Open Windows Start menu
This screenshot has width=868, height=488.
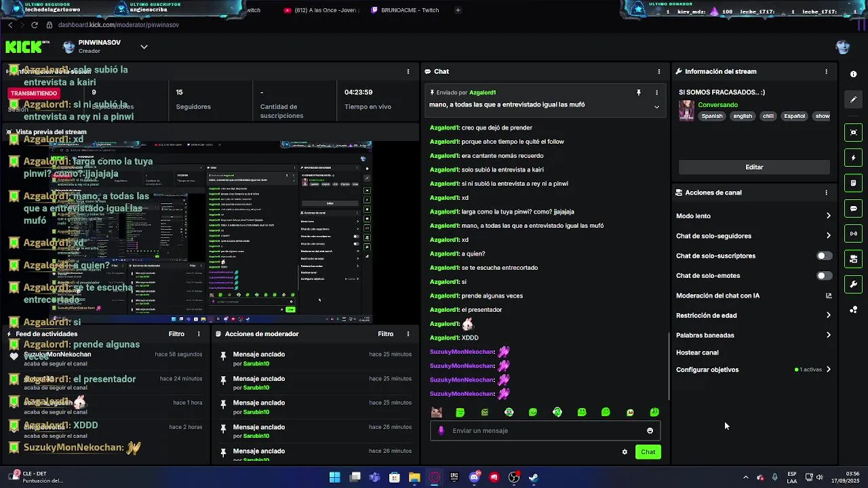[x=334, y=477]
